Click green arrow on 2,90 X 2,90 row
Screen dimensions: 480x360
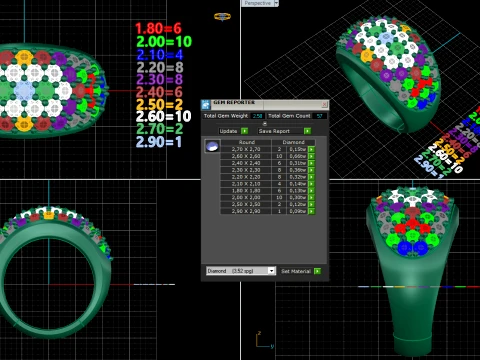coord(311,211)
